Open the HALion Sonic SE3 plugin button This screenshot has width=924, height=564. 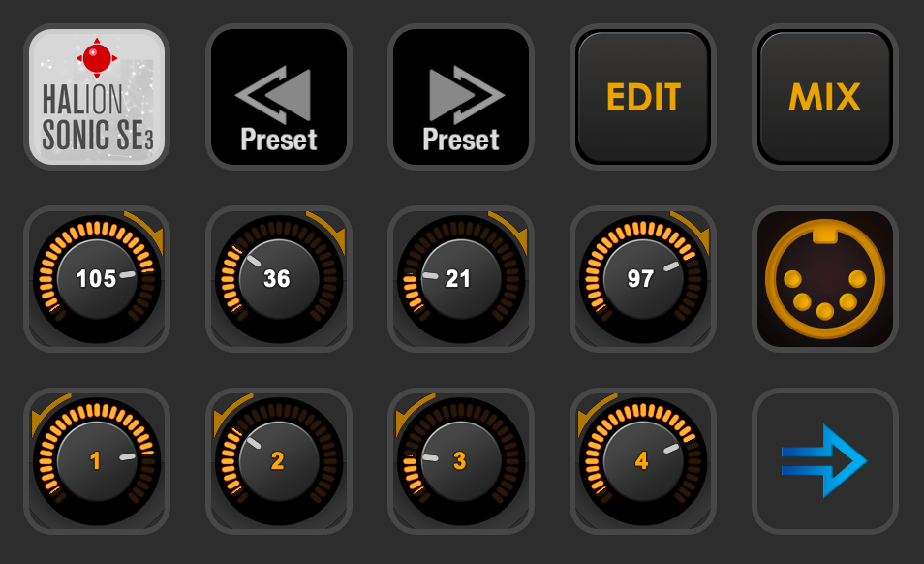(x=97, y=97)
